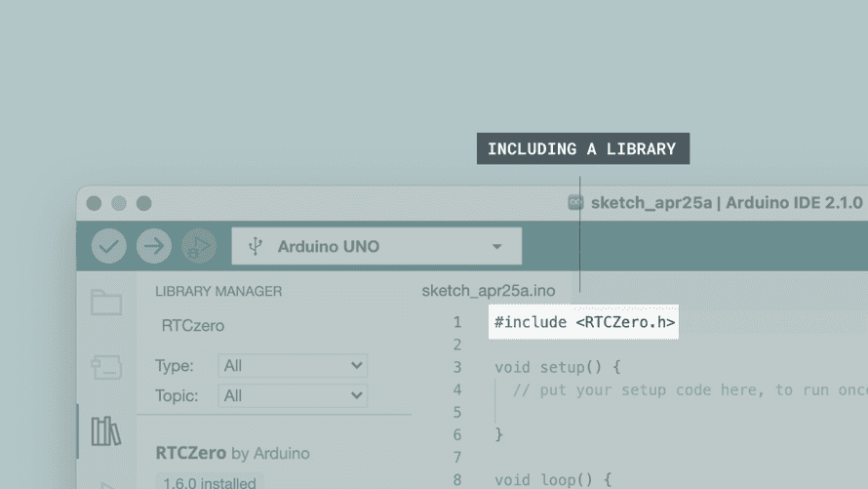This screenshot has height=489, width=868.
Task: Click the #include <RTCZero.h> code line
Action: [584, 322]
